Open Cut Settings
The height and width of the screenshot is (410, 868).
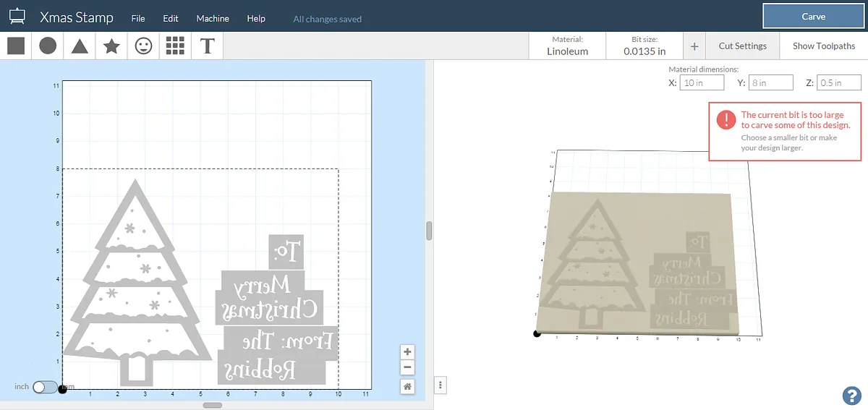click(x=742, y=46)
